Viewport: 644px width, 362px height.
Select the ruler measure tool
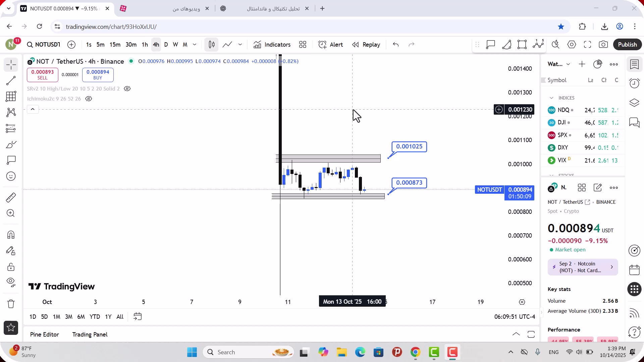coord(11,197)
